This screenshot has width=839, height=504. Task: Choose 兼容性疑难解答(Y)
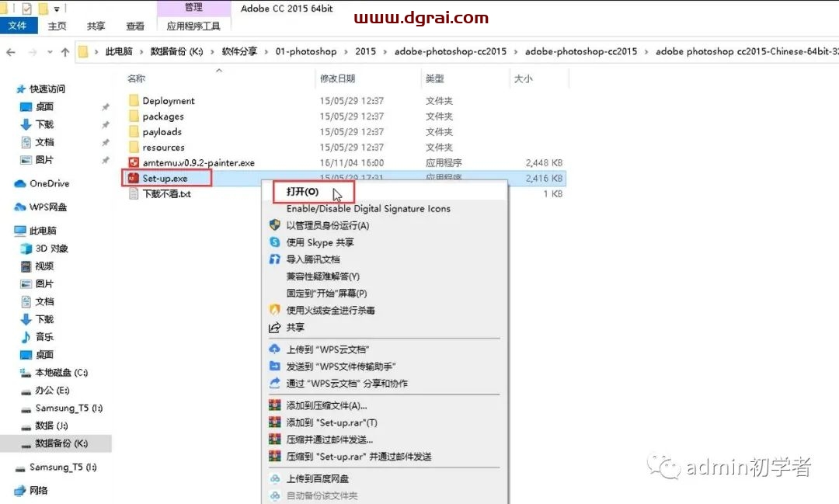[322, 276]
